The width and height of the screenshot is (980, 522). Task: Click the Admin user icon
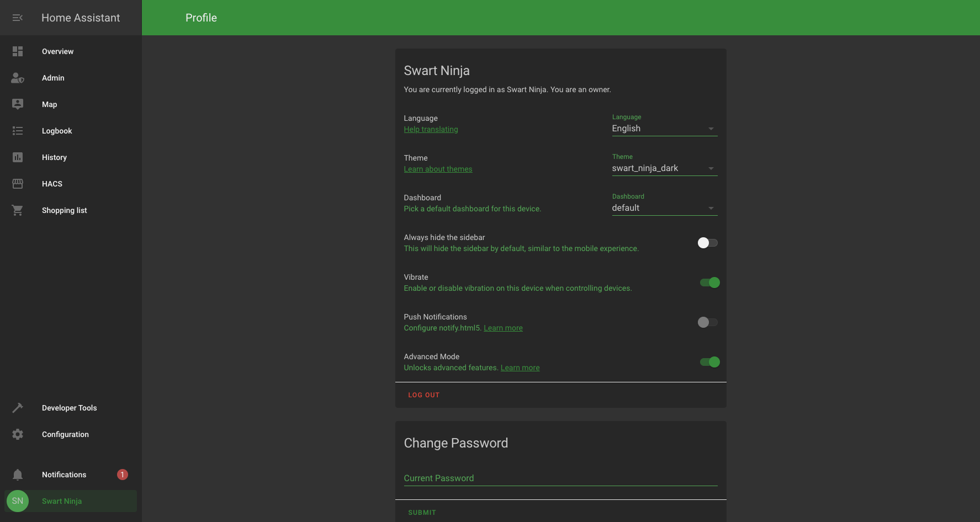tap(18, 78)
